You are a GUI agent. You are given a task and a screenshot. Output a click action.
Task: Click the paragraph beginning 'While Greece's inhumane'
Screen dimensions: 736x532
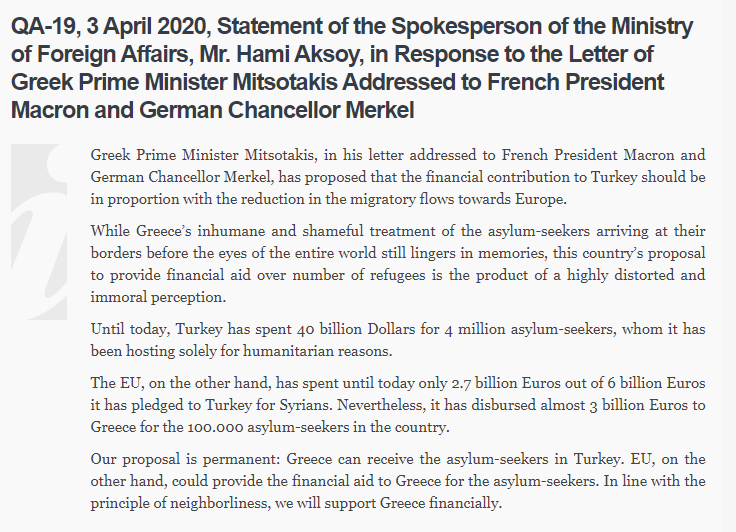coord(398,264)
